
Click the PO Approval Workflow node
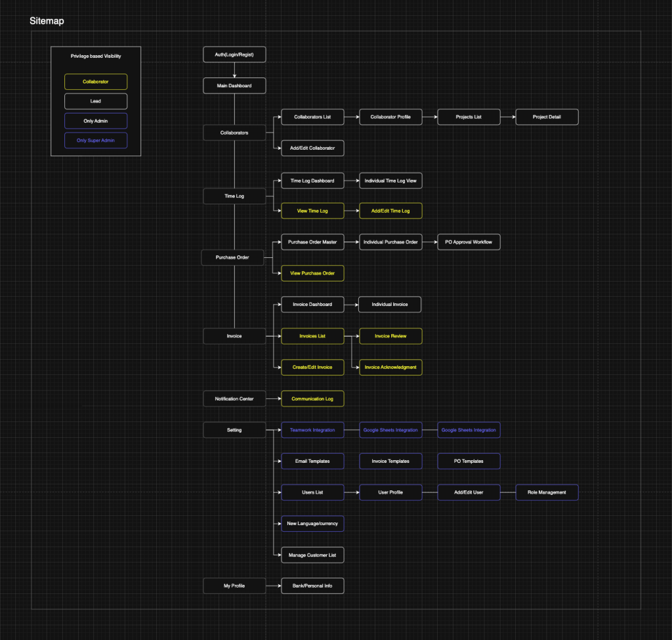[x=469, y=242]
